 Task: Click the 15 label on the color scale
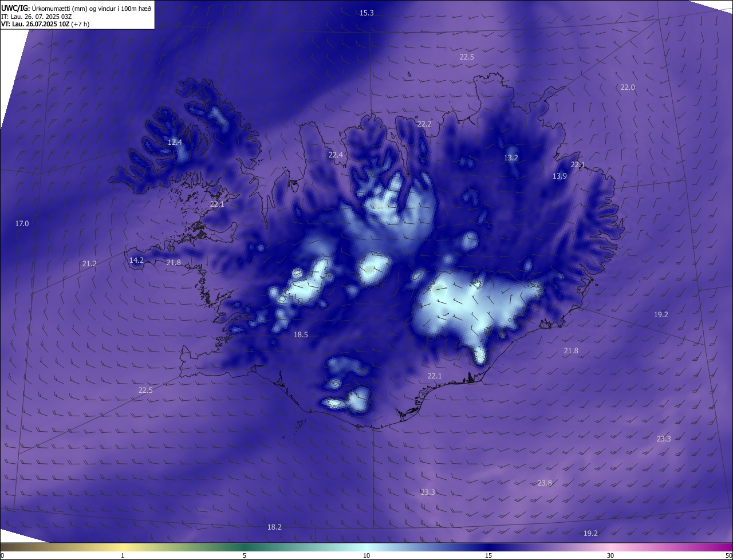point(488,555)
